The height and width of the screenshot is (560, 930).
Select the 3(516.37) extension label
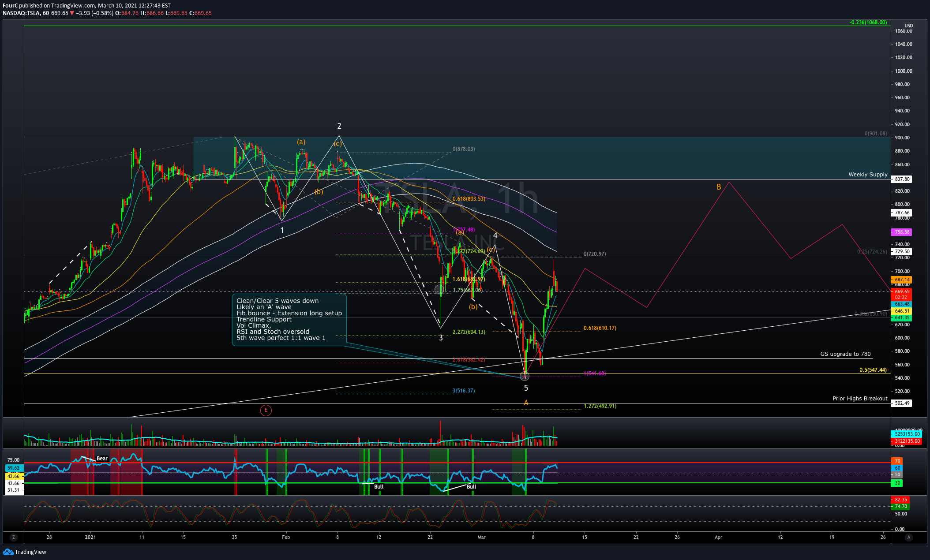coord(464,391)
